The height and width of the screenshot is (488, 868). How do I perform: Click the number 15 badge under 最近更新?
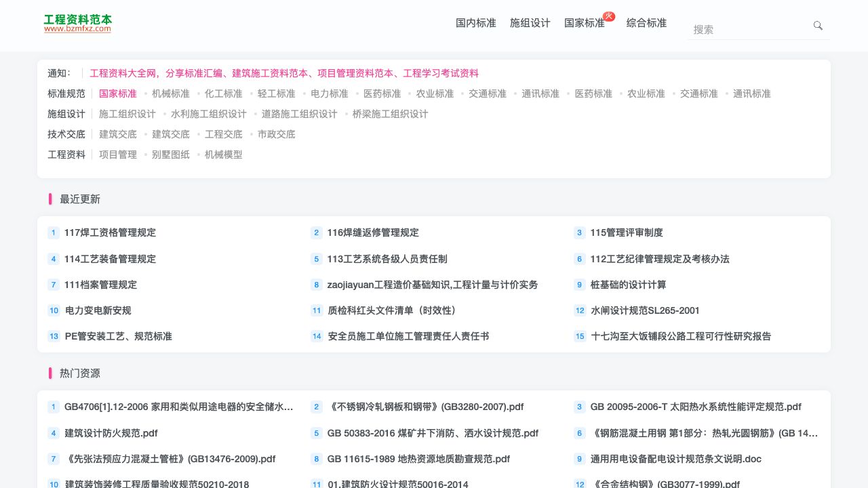coord(580,336)
